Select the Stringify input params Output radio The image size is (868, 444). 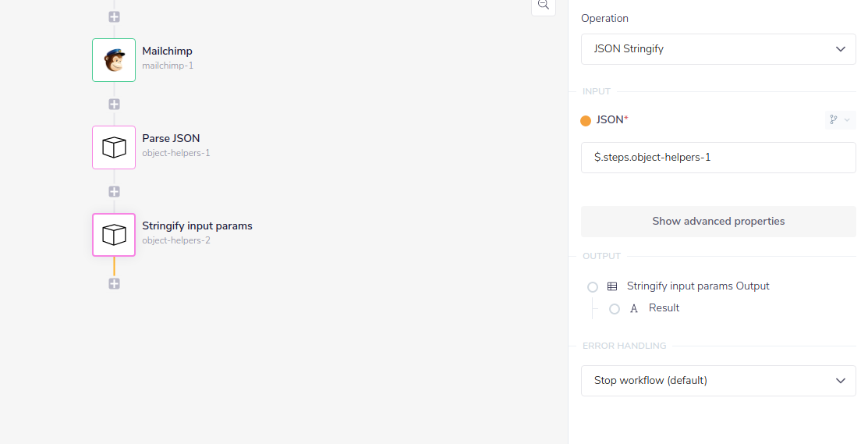pos(593,287)
